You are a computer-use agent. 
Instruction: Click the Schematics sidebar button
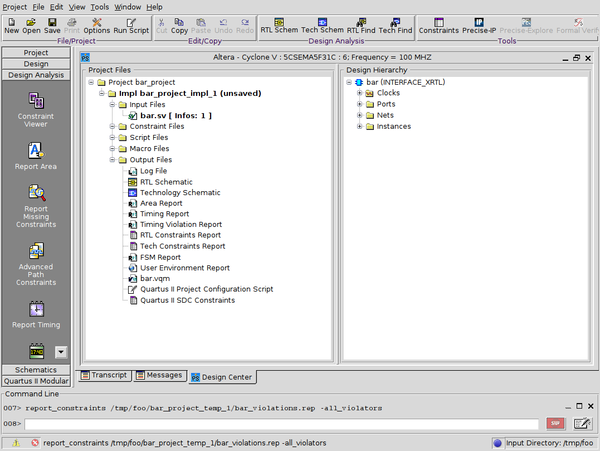[x=36, y=369]
